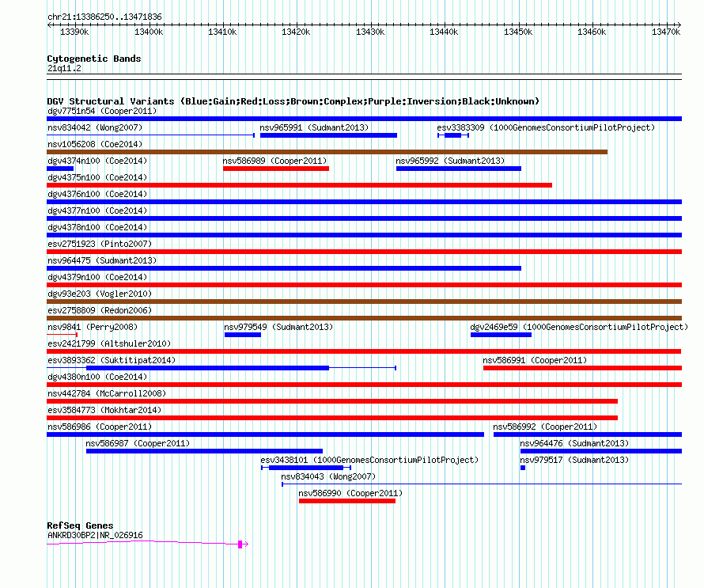Select the nsv964475 (Sudmant2013) label
This screenshot has width=704, height=588.
102,260
